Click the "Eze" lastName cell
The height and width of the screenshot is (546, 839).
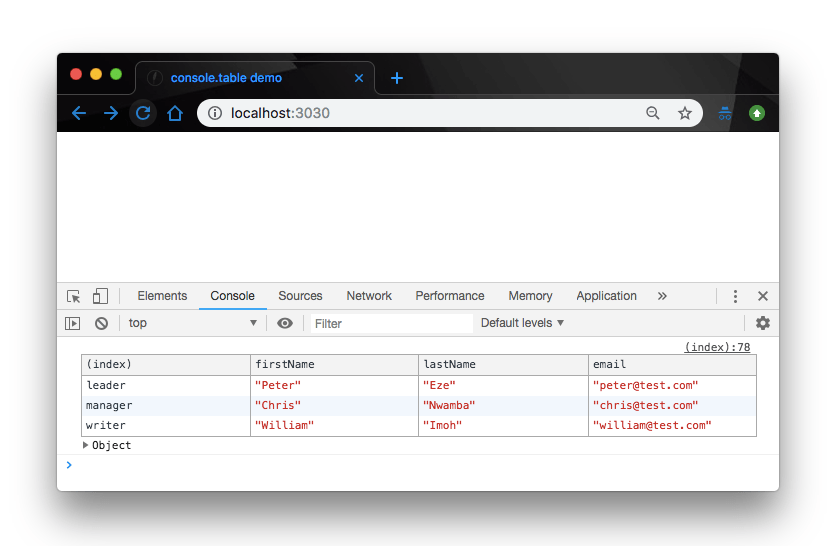pos(504,385)
